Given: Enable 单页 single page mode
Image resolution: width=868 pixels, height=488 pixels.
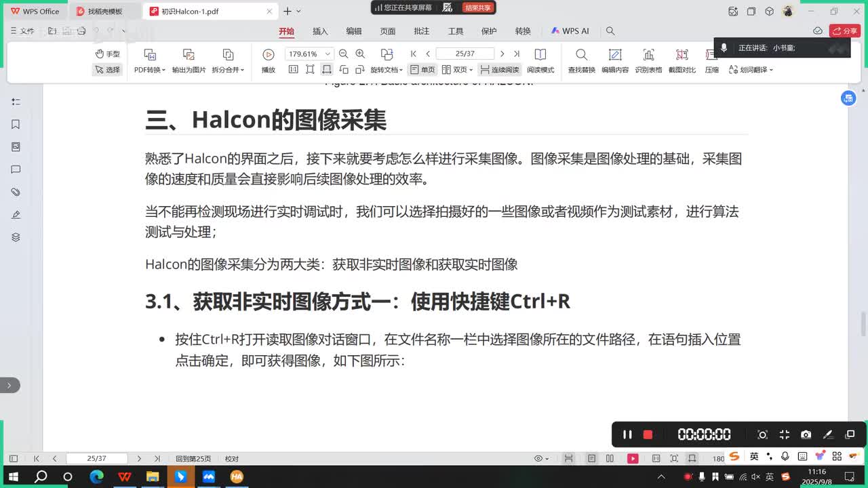Looking at the screenshot, I should pyautogui.click(x=422, y=70).
